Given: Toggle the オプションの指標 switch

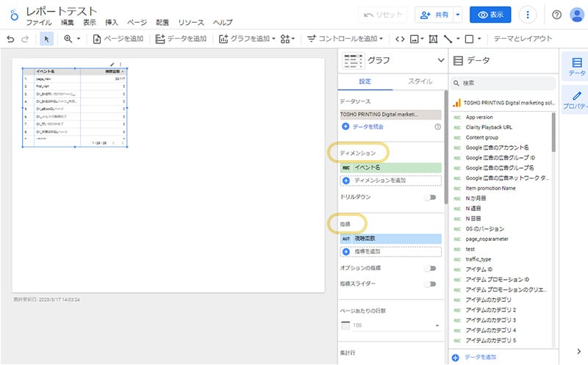Looking at the screenshot, I should pos(431,268).
